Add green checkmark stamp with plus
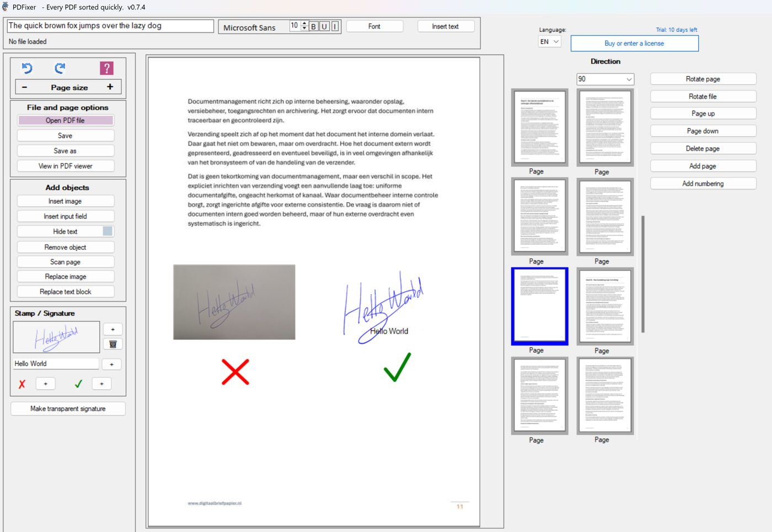This screenshot has height=532, width=772. [x=101, y=384]
